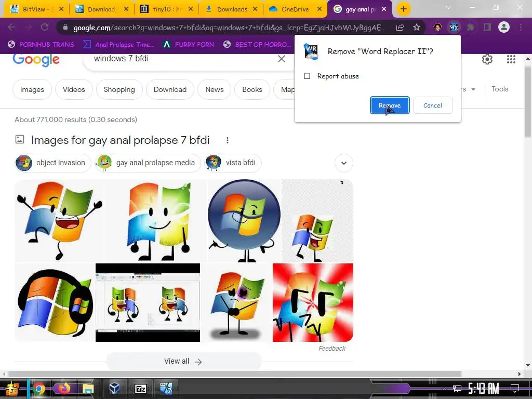Open the three-dot options beside Images heading

228,140
